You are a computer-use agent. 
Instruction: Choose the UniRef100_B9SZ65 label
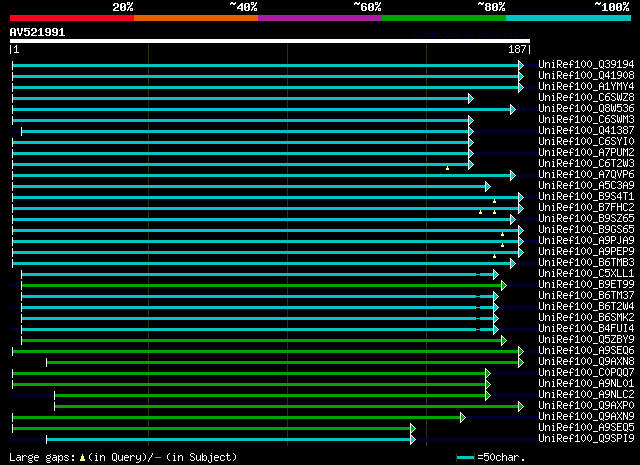point(586,219)
